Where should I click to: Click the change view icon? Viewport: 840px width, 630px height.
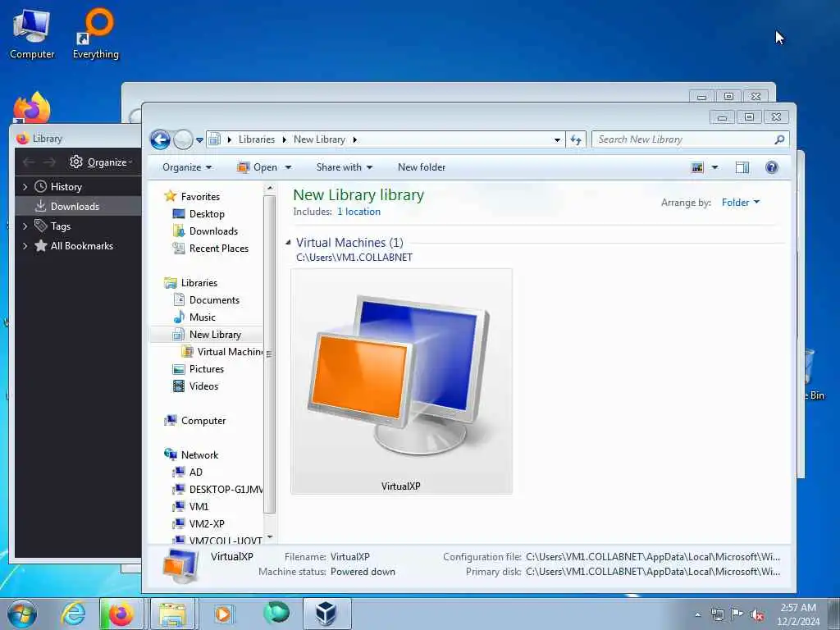(697, 167)
